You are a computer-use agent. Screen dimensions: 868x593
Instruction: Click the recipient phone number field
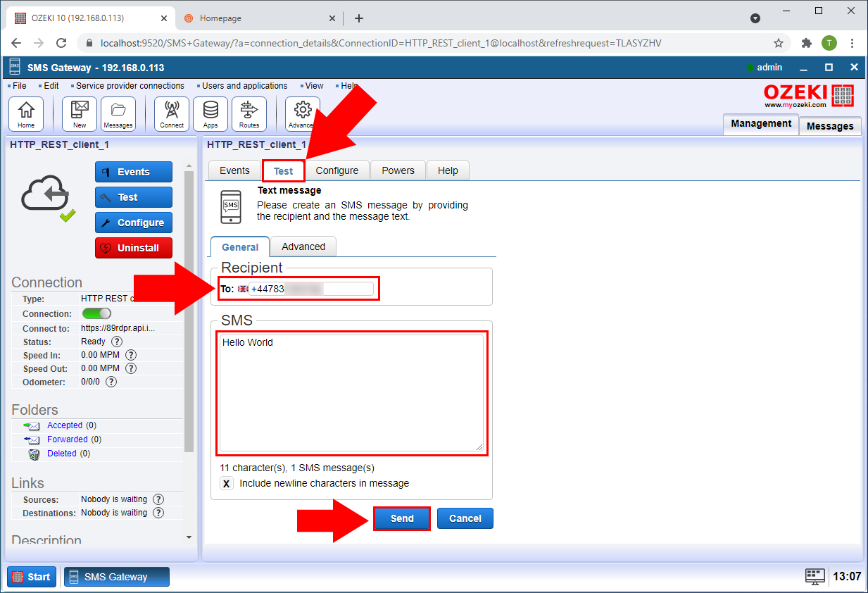pos(311,289)
